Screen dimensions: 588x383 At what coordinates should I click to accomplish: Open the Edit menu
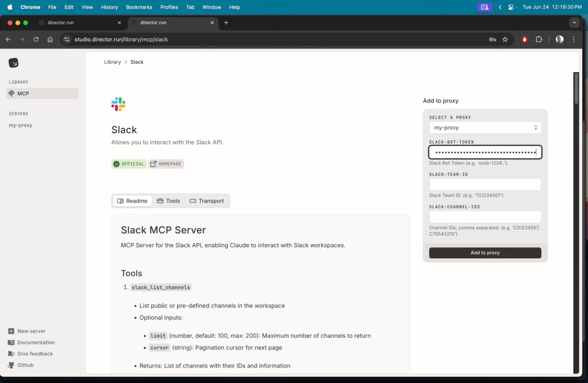pos(69,7)
